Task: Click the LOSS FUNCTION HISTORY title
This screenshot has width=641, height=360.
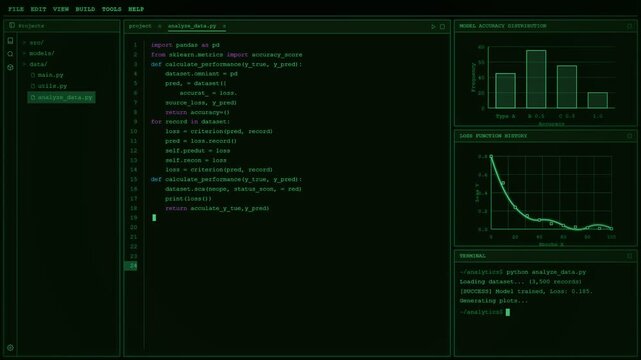Action: 493,136
